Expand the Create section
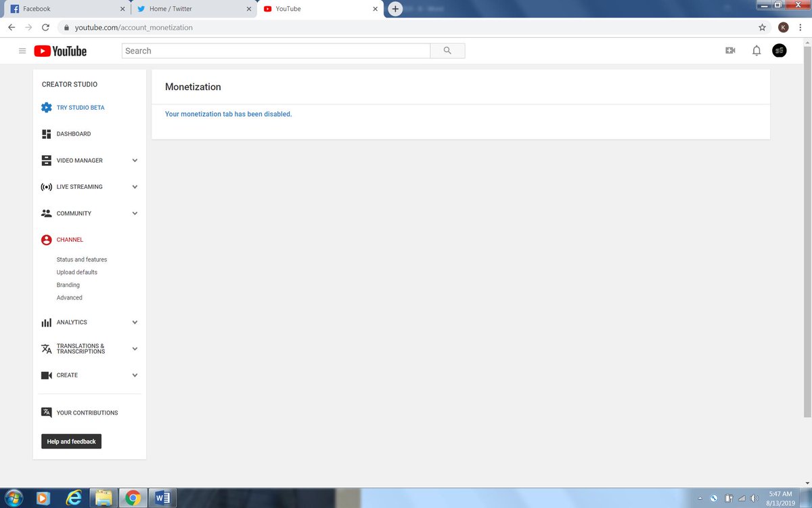This screenshot has width=812, height=508. pyautogui.click(x=135, y=375)
